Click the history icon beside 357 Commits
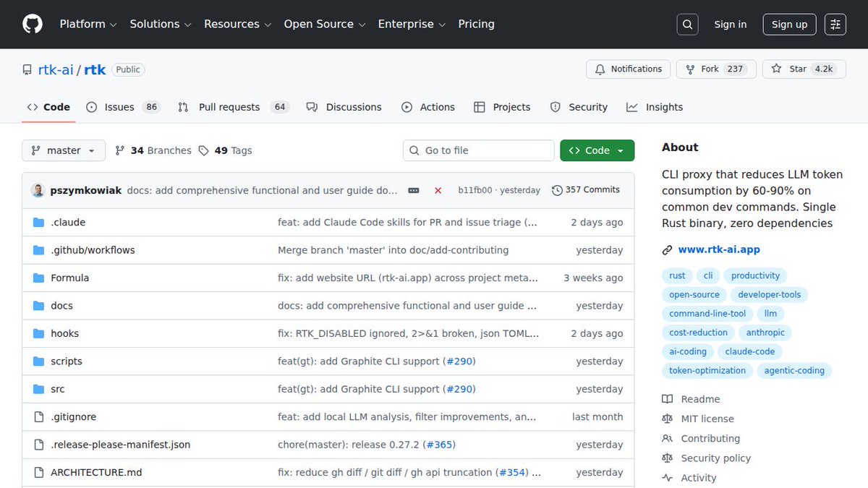 [x=557, y=190]
